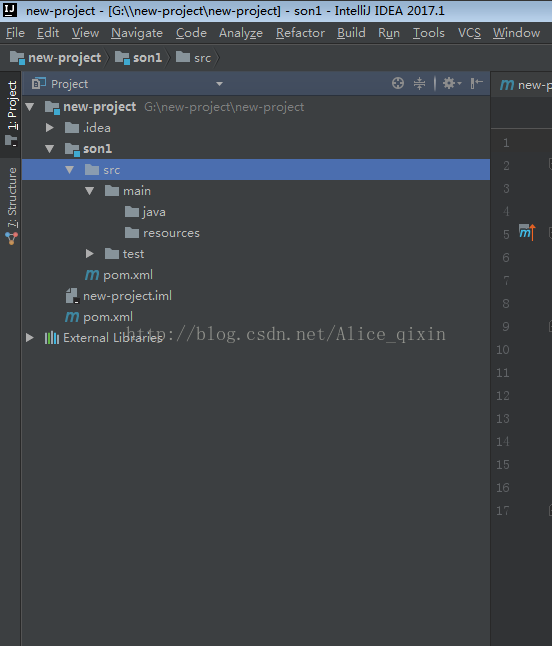Click the External Libraries bars icon

pyautogui.click(x=52, y=338)
